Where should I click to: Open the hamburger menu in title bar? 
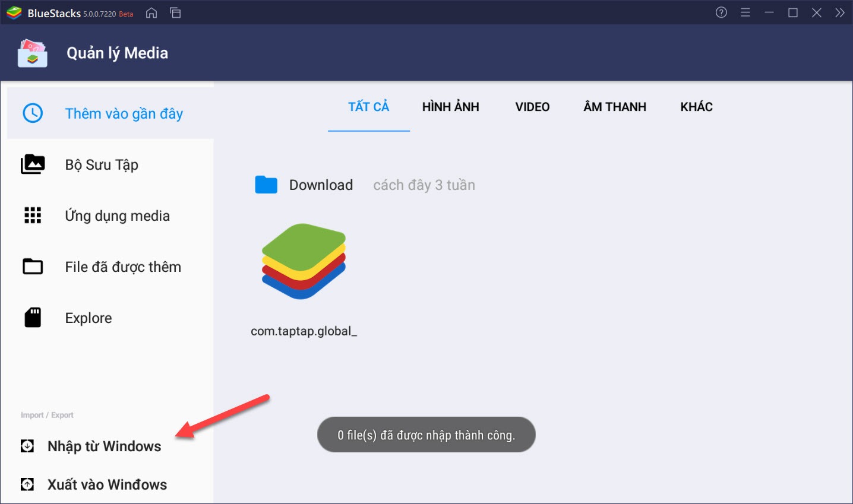pos(745,12)
